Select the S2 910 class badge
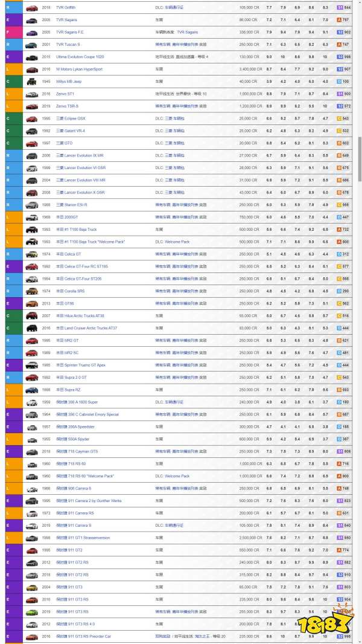 (x=343, y=575)
